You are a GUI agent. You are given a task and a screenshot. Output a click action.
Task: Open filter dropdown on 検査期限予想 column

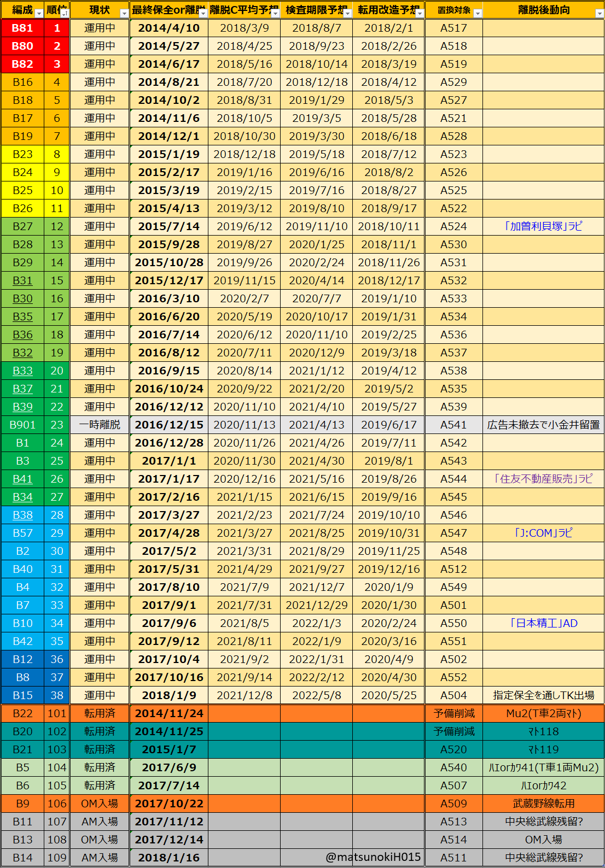[347, 14]
